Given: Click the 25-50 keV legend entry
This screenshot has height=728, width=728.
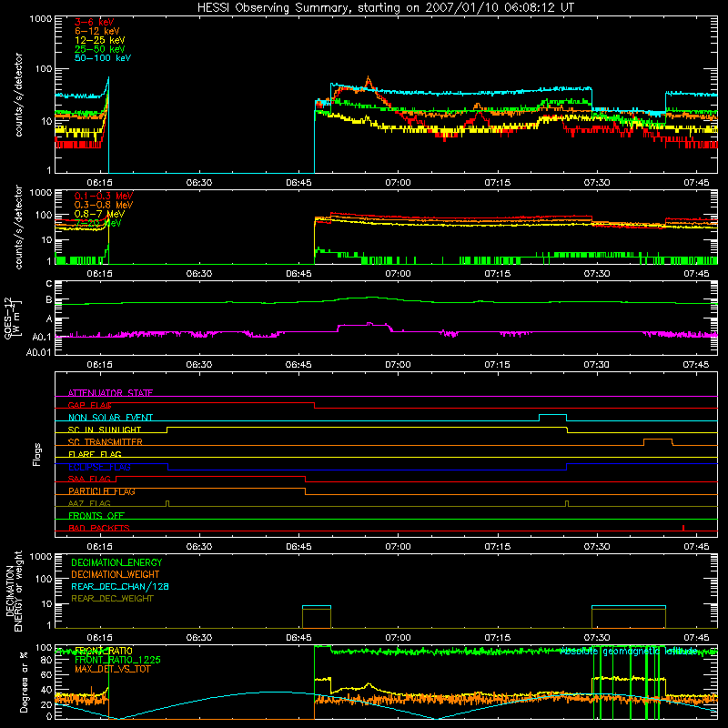Looking at the screenshot, I should [100, 49].
